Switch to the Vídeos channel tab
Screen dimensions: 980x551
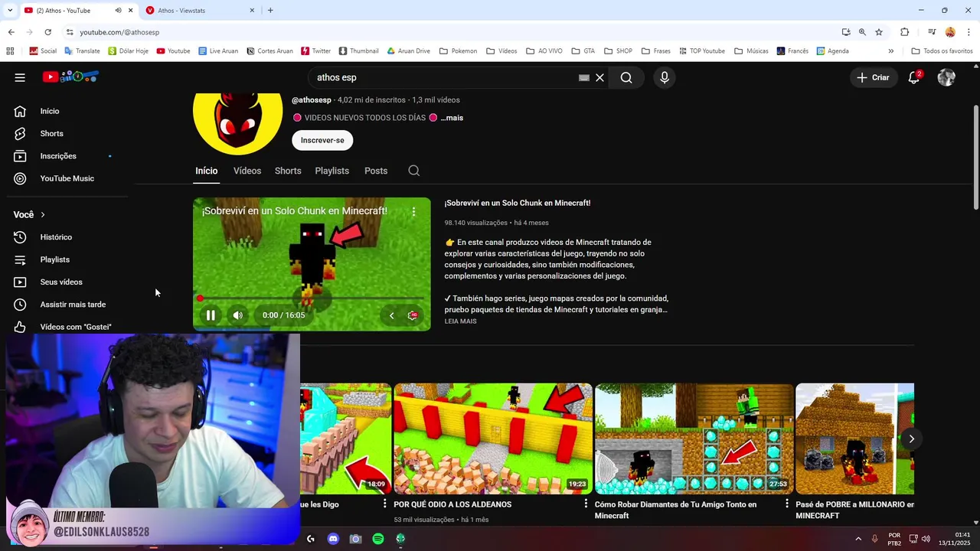[x=247, y=171]
